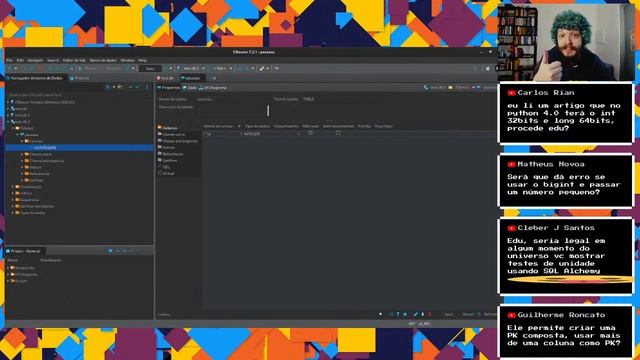
Task: Open the Navigate menu
Action: pyautogui.click(x=35, y=60)
